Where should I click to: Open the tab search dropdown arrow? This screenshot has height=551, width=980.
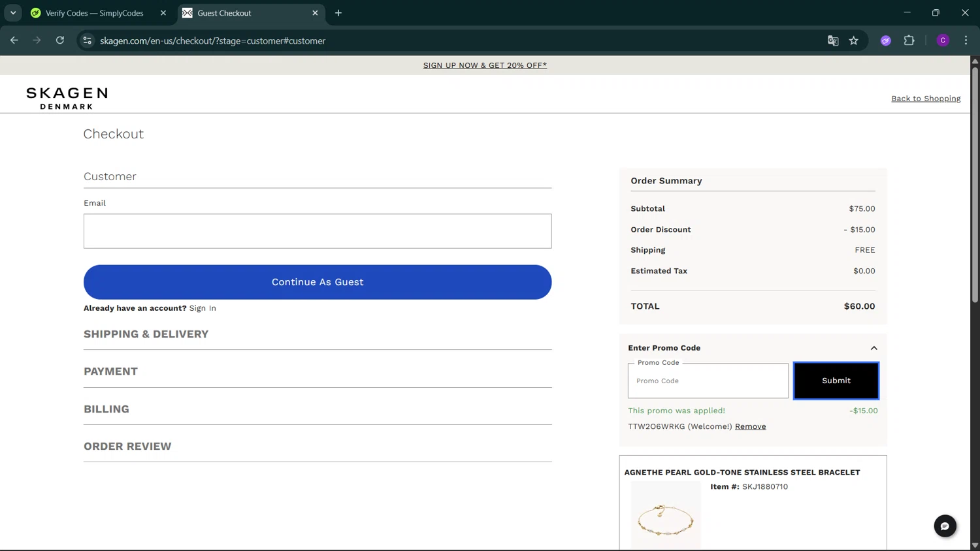tap(13, 13)
